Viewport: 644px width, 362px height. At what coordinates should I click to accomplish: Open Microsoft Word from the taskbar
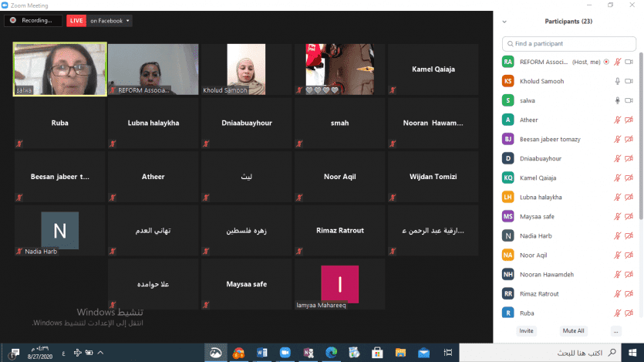coord(261,353)
